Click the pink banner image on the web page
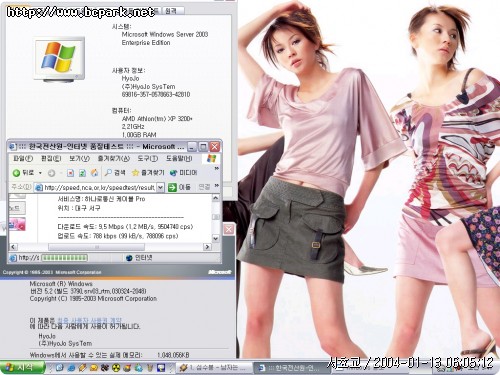The image size is (500, 375). [17, 224]
